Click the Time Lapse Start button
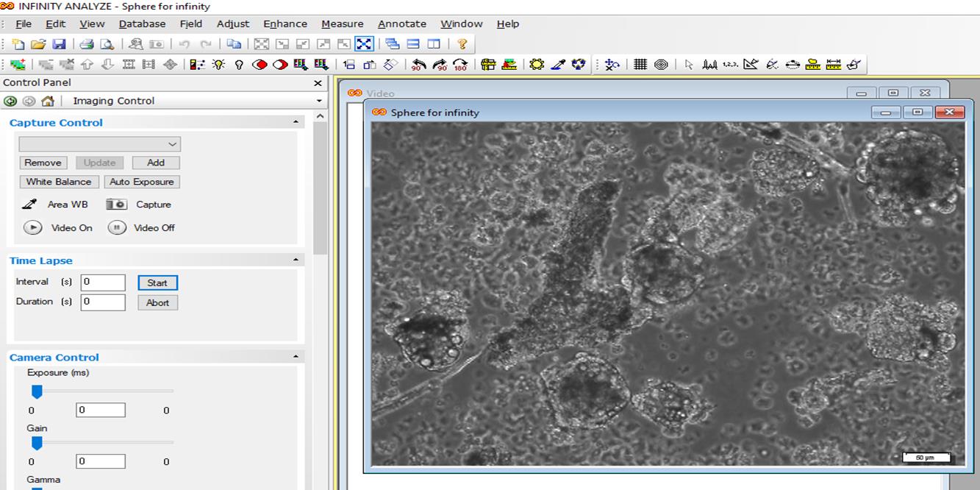 tap(157, 283)
